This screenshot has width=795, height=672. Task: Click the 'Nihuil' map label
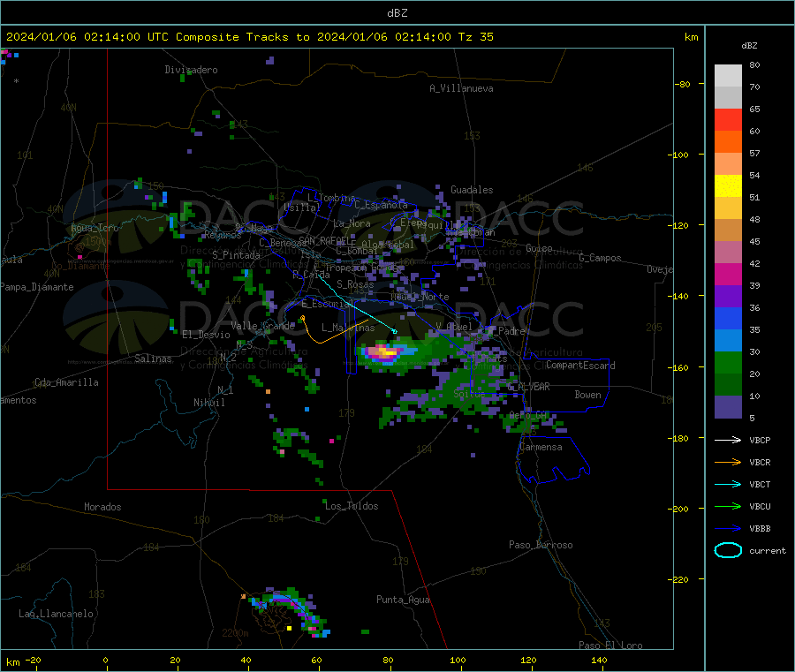point(208,403)
